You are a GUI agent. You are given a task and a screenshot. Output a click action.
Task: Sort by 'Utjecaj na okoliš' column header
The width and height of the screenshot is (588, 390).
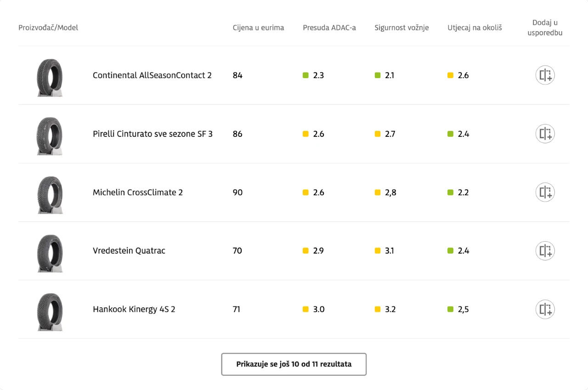tap(475, 28)
